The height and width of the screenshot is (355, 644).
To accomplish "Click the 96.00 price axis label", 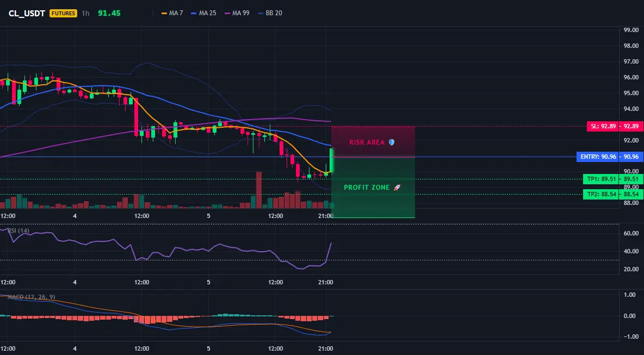I will point(631,77).
